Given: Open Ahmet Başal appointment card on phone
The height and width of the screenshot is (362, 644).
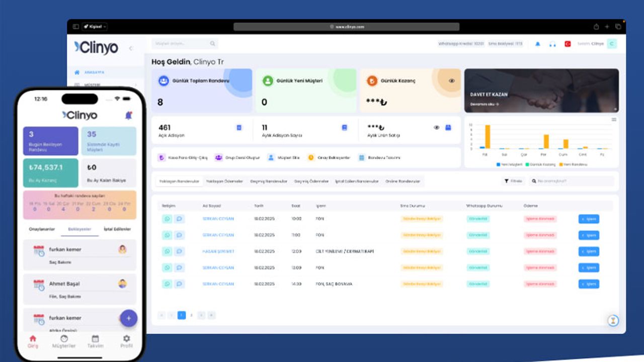Looking at the screenshot, I should (x=79, y=289).
